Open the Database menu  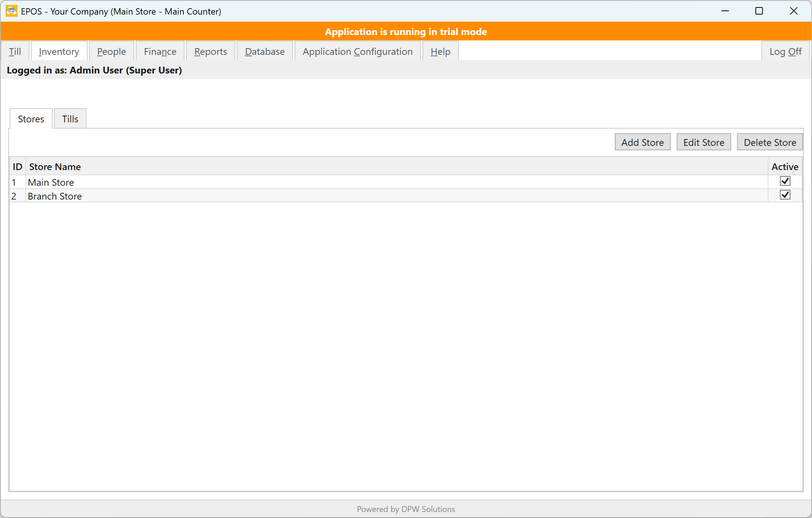(265, 51)
